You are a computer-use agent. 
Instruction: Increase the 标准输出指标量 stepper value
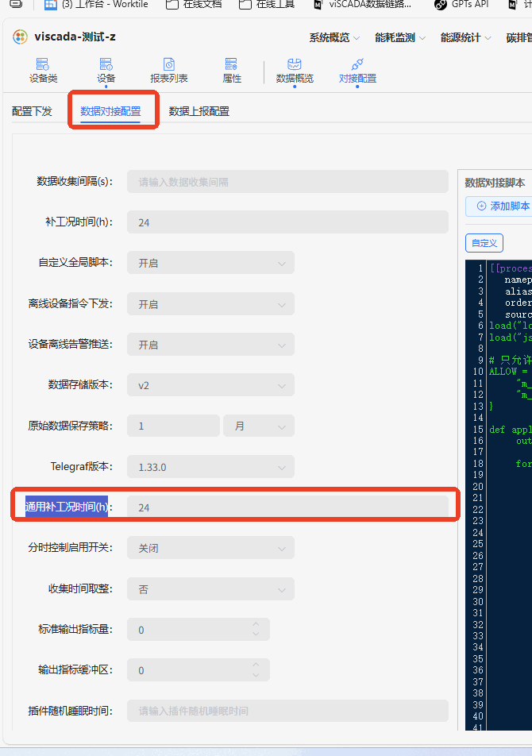(x=256, y=624)
